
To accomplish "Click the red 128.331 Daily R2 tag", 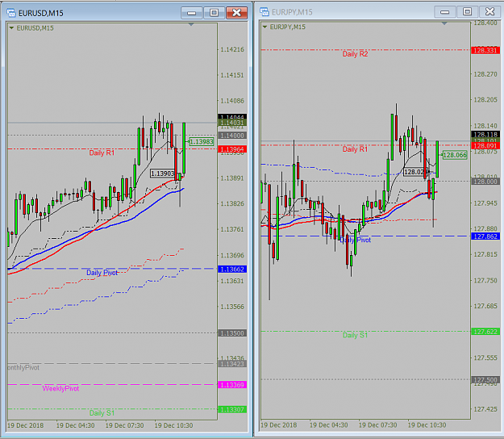I will 485,51.
